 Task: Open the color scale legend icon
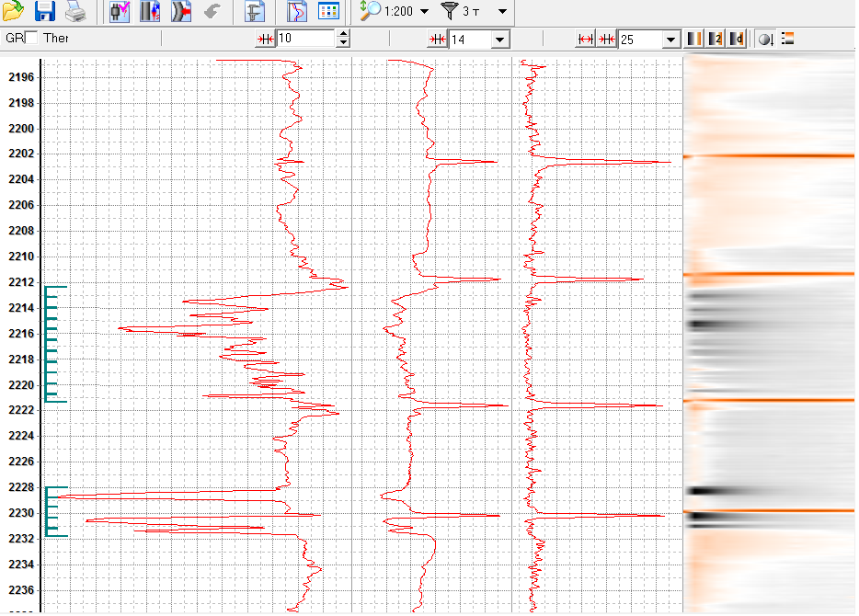(x=788, y=39)
